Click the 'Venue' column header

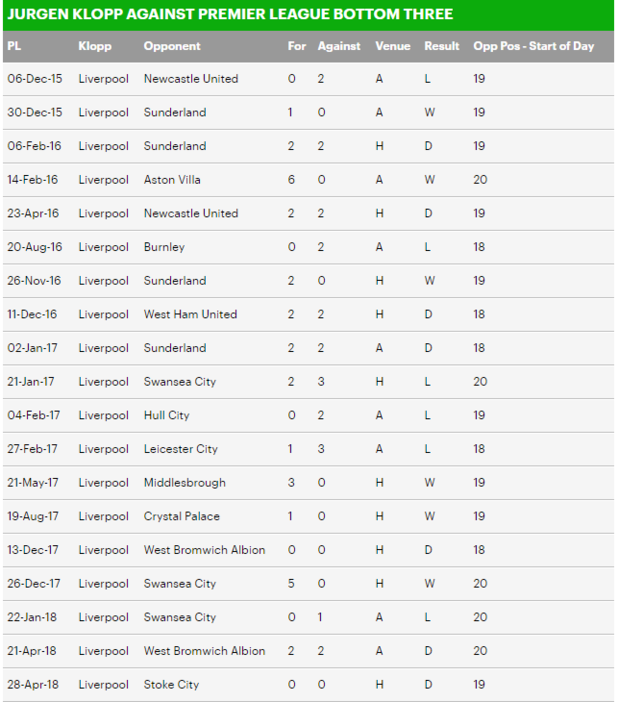(393, 46)
